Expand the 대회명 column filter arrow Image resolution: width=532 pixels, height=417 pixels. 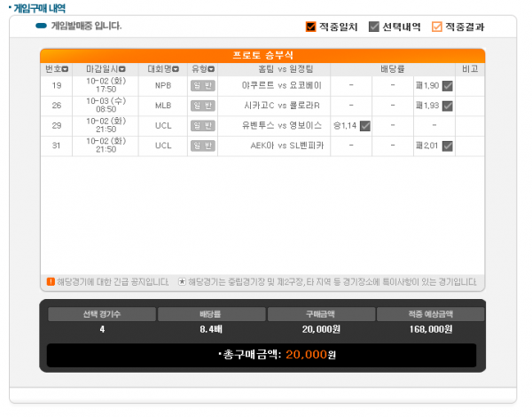pyautogui.click(x=176, y=69)
